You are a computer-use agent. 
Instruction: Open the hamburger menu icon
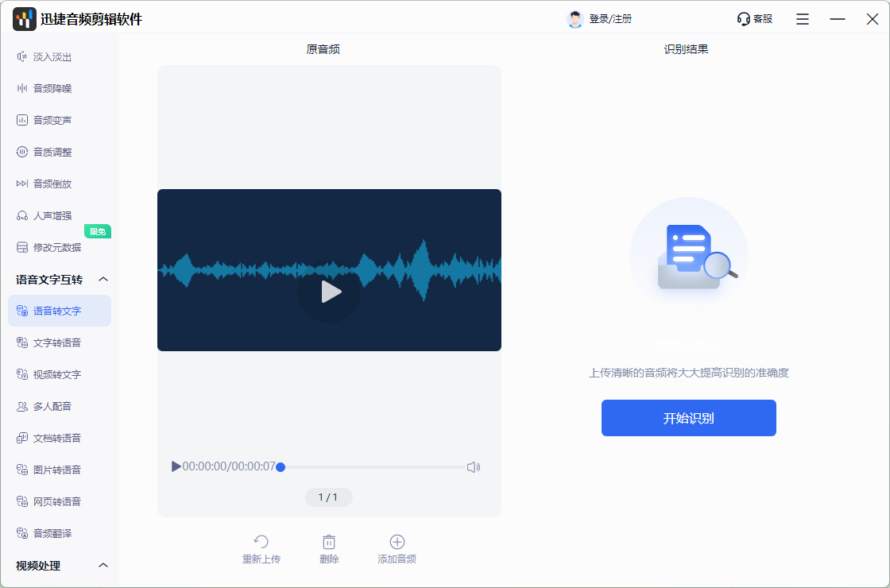(x=803, y=19)
